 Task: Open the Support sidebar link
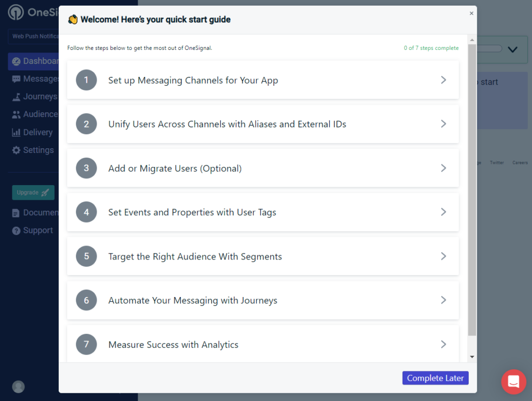[x=33, y=230]
